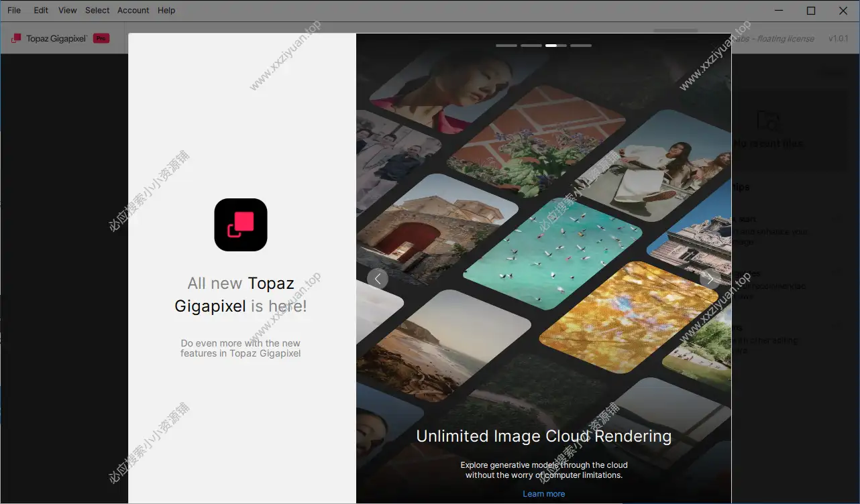Click the dimmed folder icon above recent files
The height and width of the screenshot is (504, 860).
[x=767, y=121]
